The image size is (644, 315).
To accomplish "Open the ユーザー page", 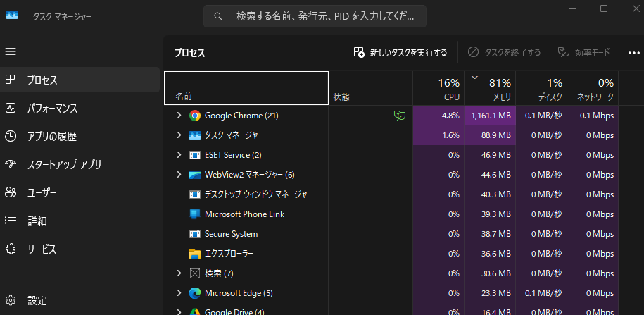I will point(80,192).
